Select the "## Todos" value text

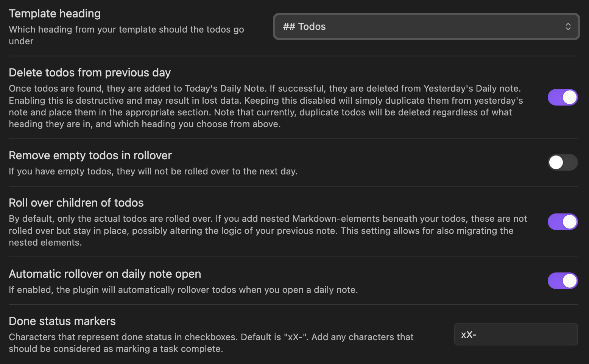pyautogui.click(x=304, y=26)
